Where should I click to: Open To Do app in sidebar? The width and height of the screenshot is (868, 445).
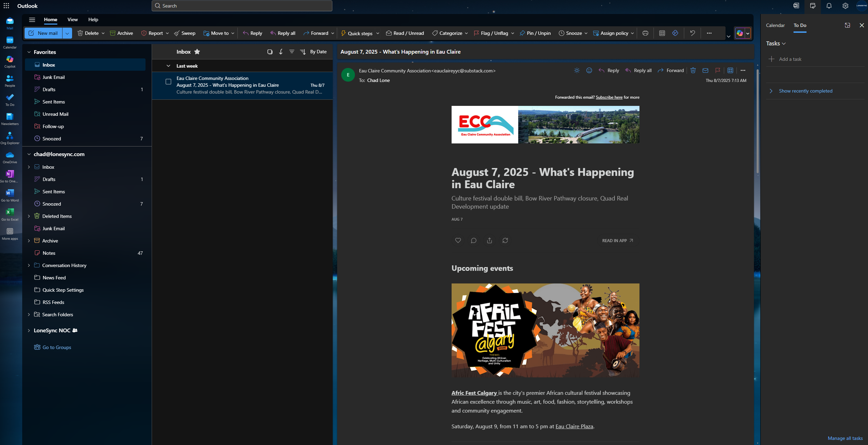click(10, 100)
